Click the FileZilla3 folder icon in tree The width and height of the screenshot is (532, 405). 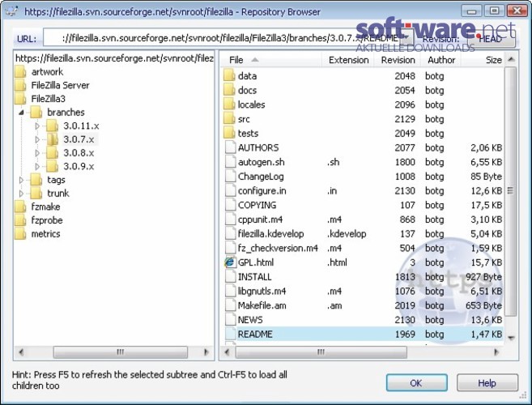[x=20, y=99]
